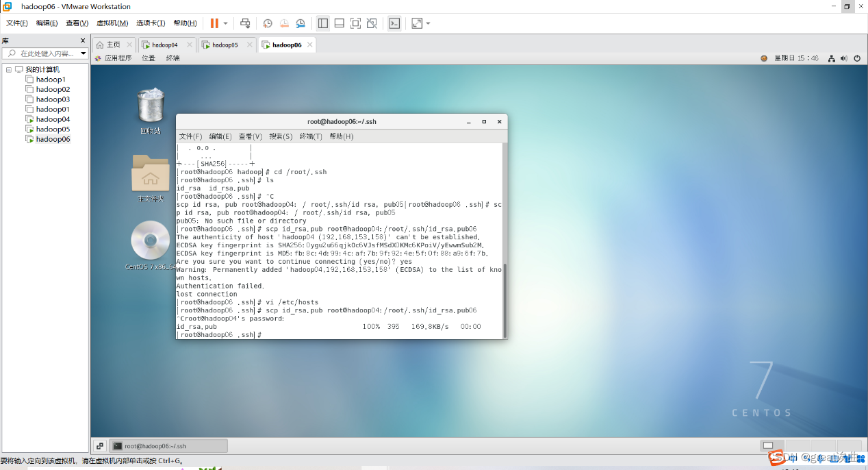Click root@hadoop06:~/.ssh taskbar button

169,446
